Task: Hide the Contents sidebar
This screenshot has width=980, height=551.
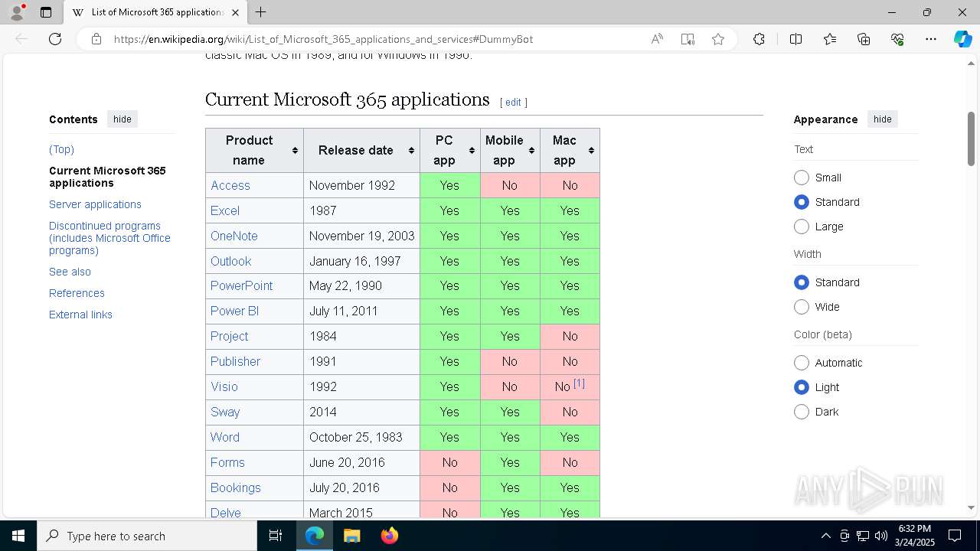Action: point(122,119)
